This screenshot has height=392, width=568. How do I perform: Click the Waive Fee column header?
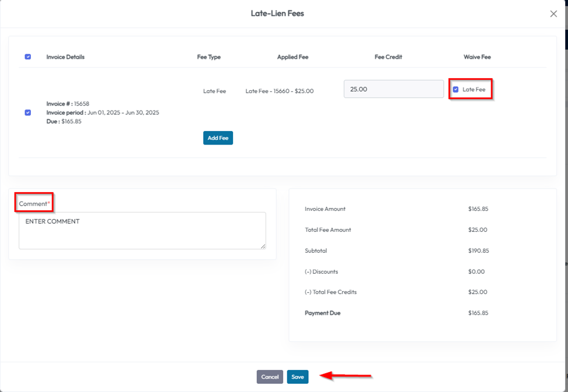[477, 57]
